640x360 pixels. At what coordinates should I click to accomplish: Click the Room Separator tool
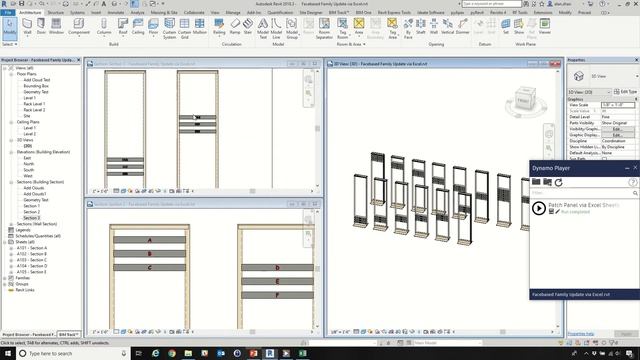[324, 29]
